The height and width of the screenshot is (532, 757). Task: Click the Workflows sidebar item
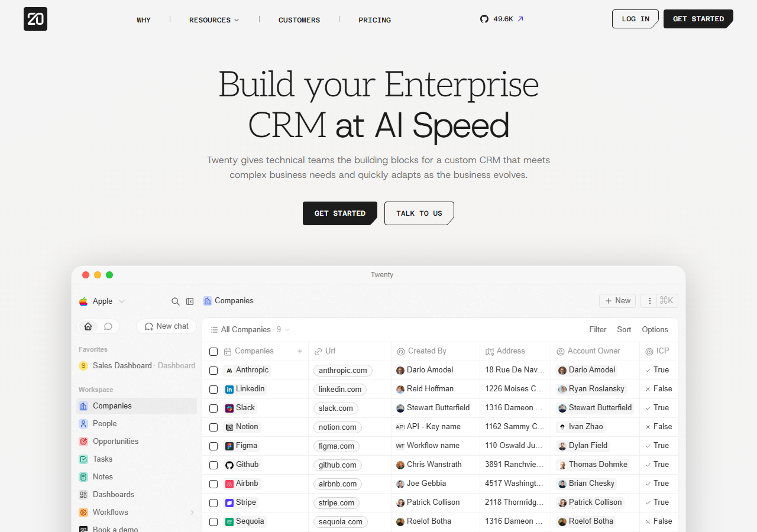point(137,512)
